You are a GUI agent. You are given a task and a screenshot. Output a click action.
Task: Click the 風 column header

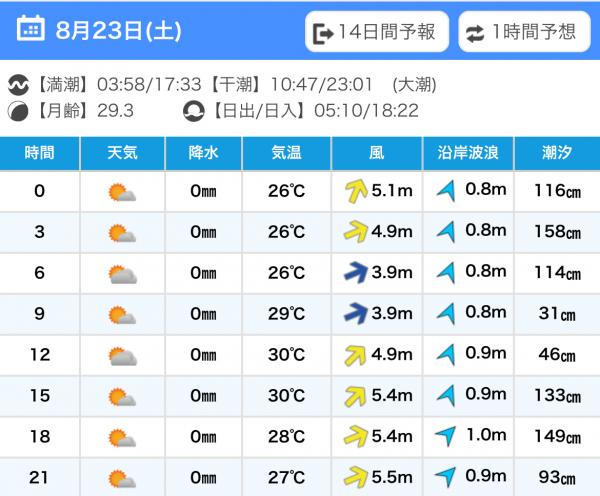(x=377, y=153)
